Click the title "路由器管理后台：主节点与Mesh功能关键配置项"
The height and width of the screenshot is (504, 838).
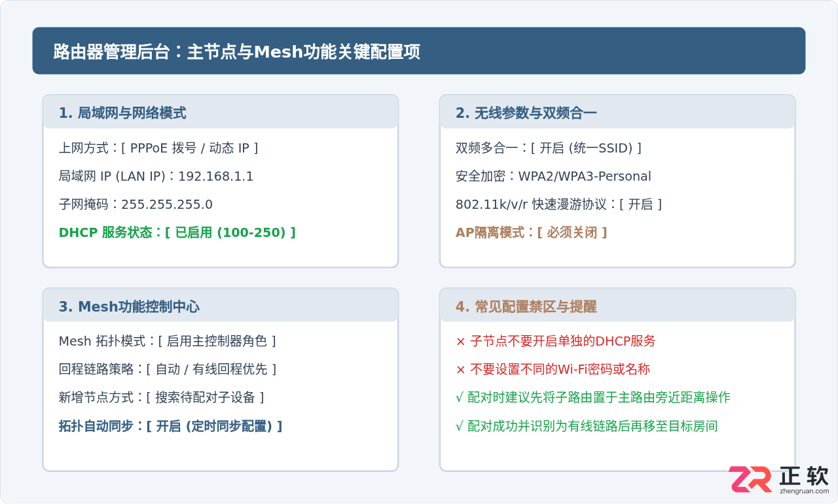(x=236, y=51)
